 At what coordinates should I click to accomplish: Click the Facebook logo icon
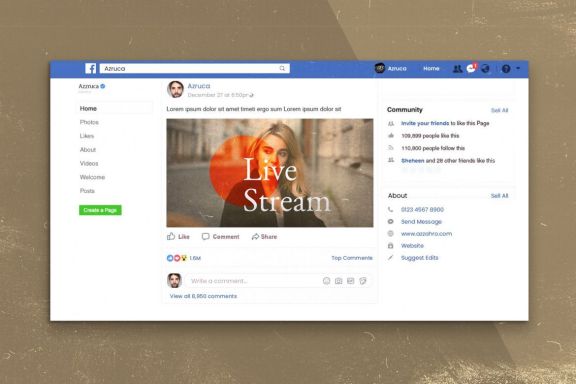point(90,68)
